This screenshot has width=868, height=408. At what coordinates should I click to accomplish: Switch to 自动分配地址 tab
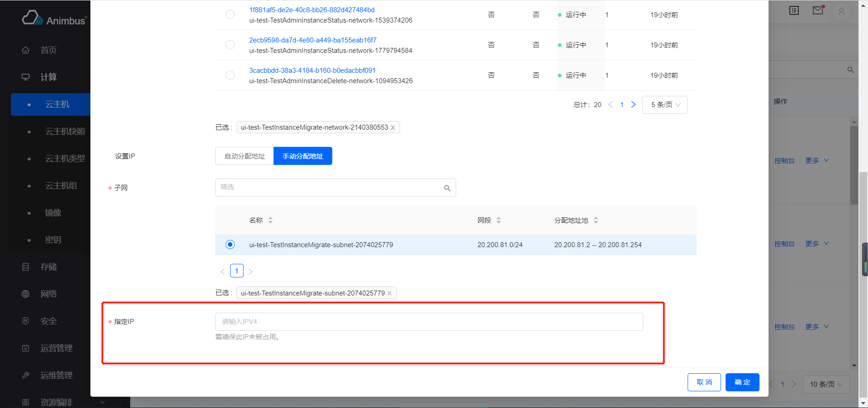pos(245,156)
